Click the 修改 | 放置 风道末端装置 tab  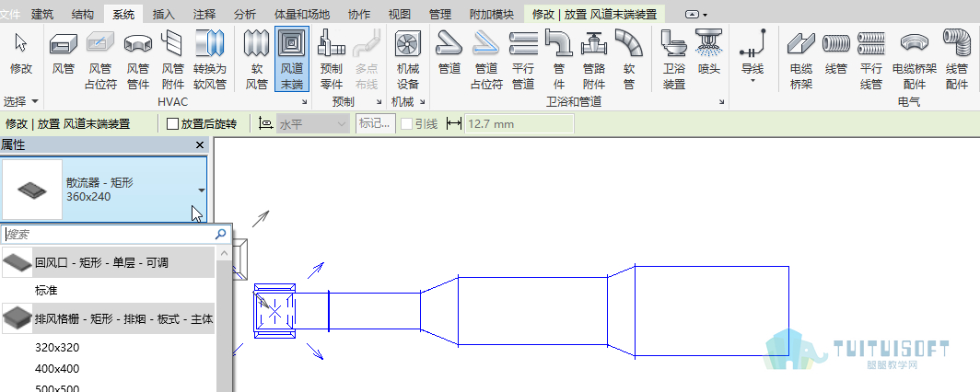click(x=594, y=14)
